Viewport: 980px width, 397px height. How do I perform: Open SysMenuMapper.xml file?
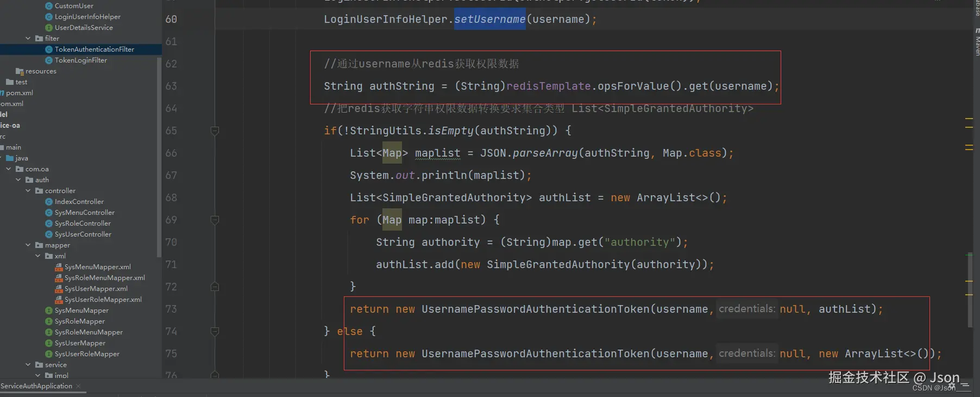(97, 267)
